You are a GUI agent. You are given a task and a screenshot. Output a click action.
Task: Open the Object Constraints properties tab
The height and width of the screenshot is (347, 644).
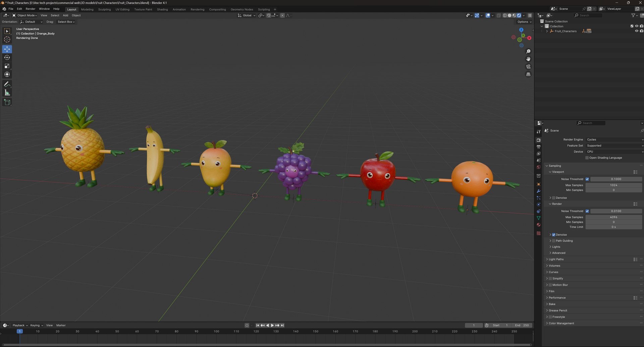pyautogui.click(x=538, y=211)
